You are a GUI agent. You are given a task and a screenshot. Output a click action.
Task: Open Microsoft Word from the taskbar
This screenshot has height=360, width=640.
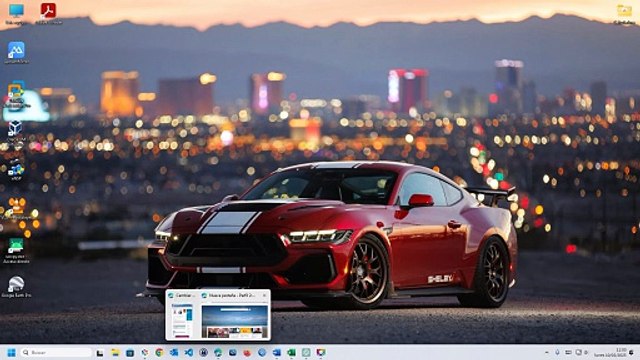pos(276,352)
